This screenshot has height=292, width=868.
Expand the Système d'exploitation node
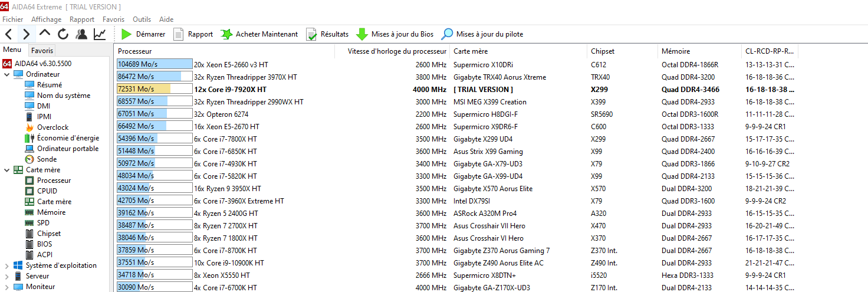pos(6,265)
